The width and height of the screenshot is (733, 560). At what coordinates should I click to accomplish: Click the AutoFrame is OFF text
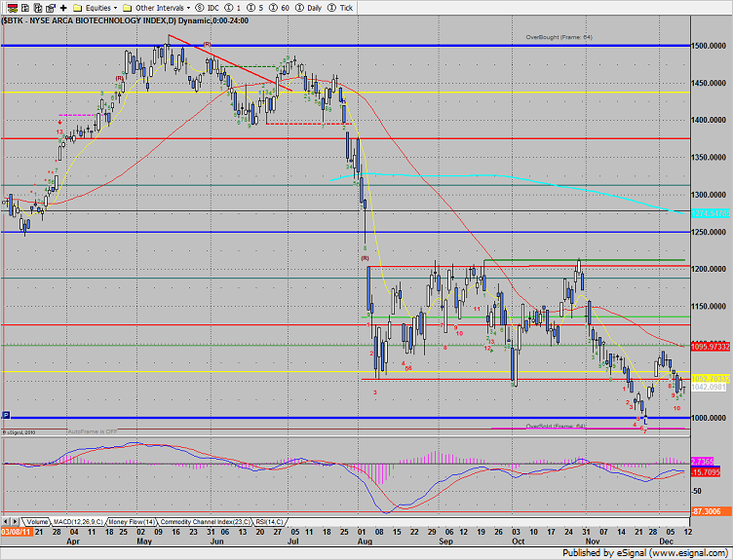pos(93,431)
